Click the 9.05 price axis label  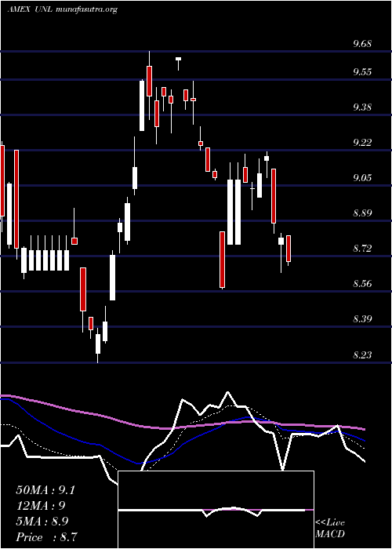click(362, 178)
